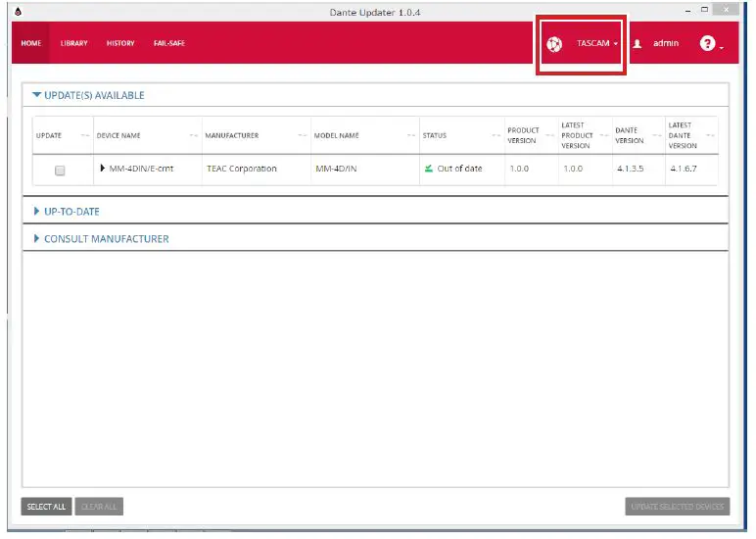Tick the update checkbox for MM-4DIN/E-cmt

click(60, 171)
